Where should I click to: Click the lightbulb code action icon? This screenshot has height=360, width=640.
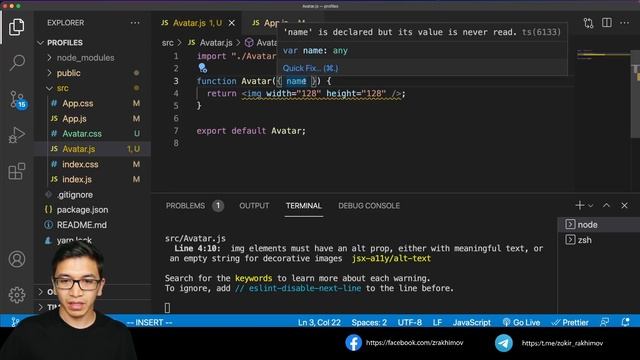[202, 68]
